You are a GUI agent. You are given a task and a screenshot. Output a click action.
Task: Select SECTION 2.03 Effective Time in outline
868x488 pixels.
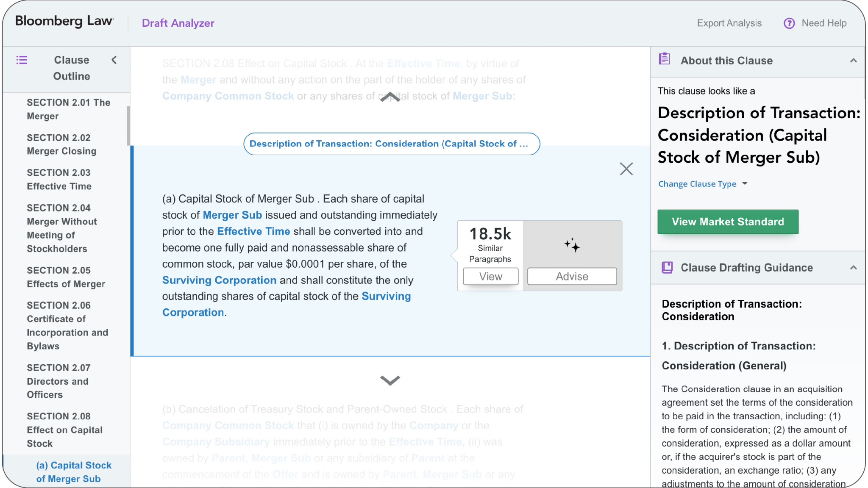point(59,179)
